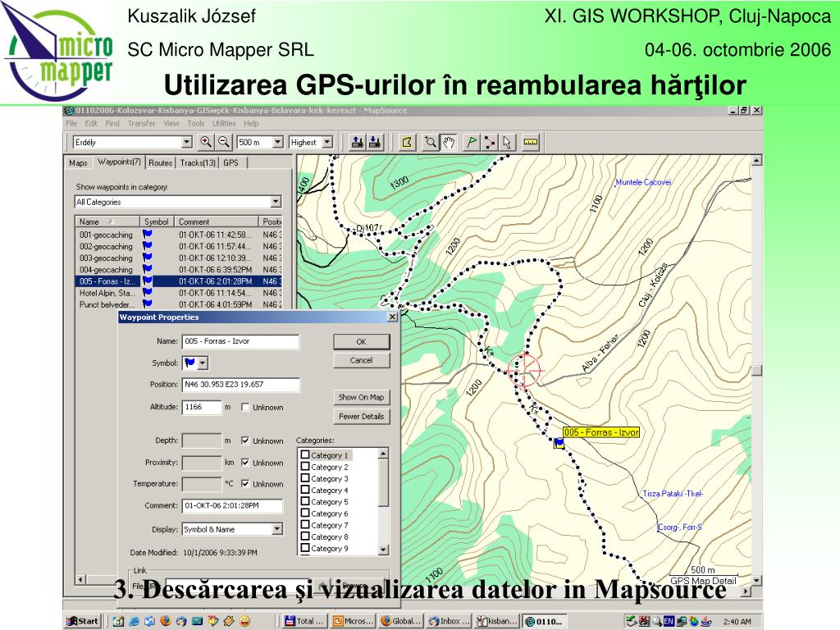This screenshot has width=840, height=630.
Task: Switch to Inbox taskbar button
Action: point(449,622)
